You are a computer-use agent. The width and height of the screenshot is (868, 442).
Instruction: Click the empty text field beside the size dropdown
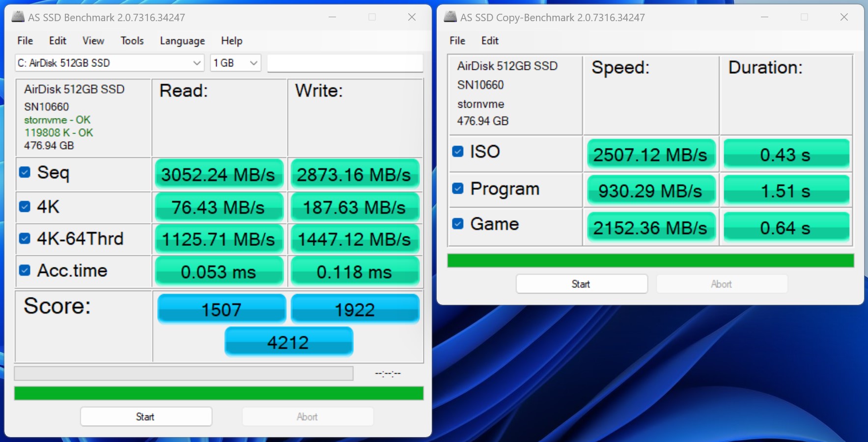[345, 63]
